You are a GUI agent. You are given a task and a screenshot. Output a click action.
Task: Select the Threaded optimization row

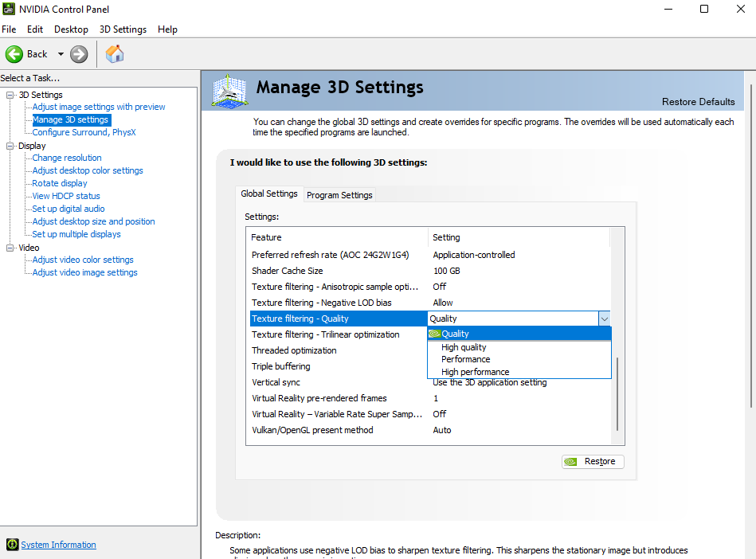[x=339, y=350]
